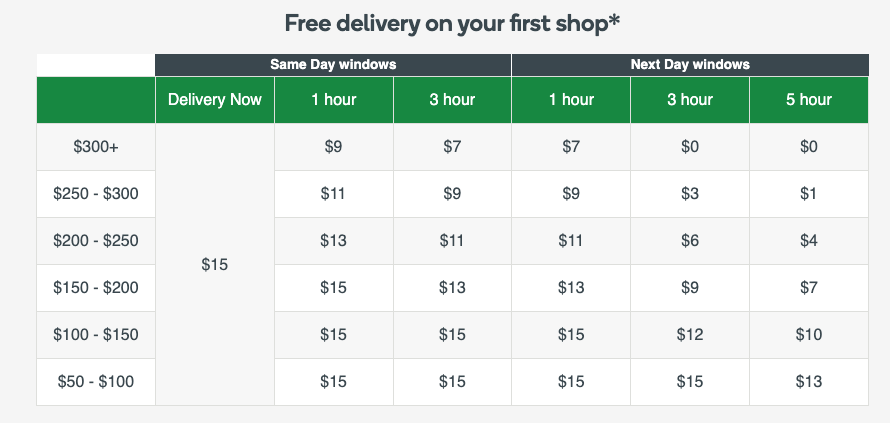Click the Free delivery on your first shop heading
The width and height of the screenshot is (890, 423).
452,24
